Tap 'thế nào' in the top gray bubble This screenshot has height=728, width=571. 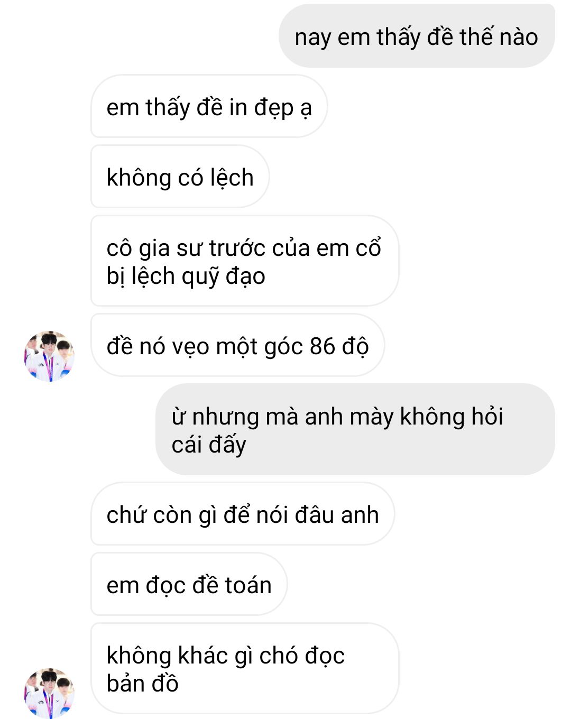point(499,37)
